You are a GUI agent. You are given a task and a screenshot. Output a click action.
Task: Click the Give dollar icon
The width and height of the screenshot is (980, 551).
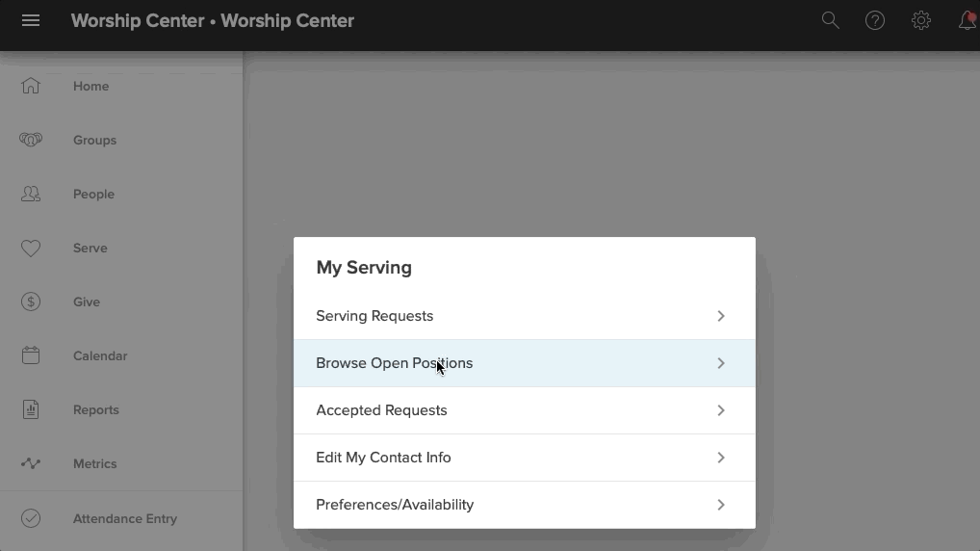pyautogui.click(x=31, y=302)
